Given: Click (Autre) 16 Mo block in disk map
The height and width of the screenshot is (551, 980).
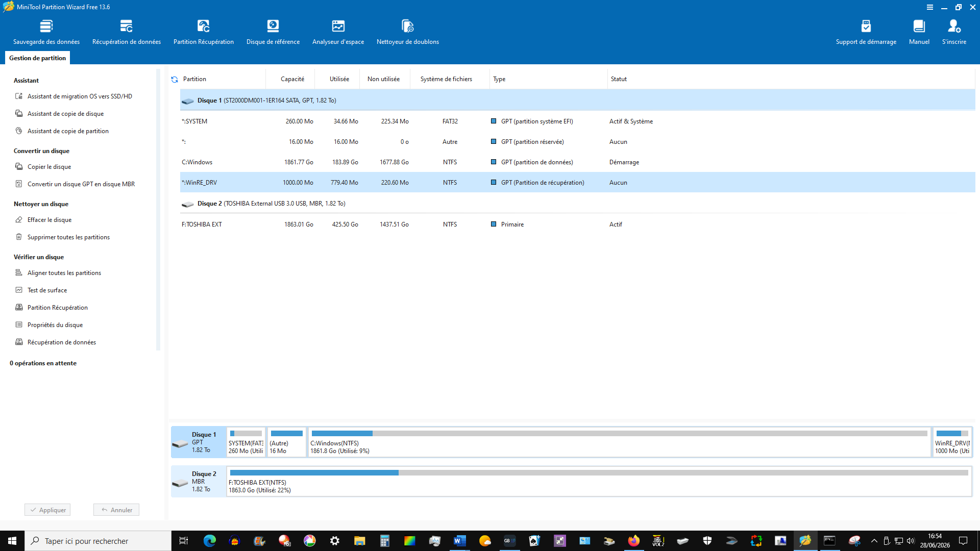Looking at the screenshot, I should (x=287, y=442).
